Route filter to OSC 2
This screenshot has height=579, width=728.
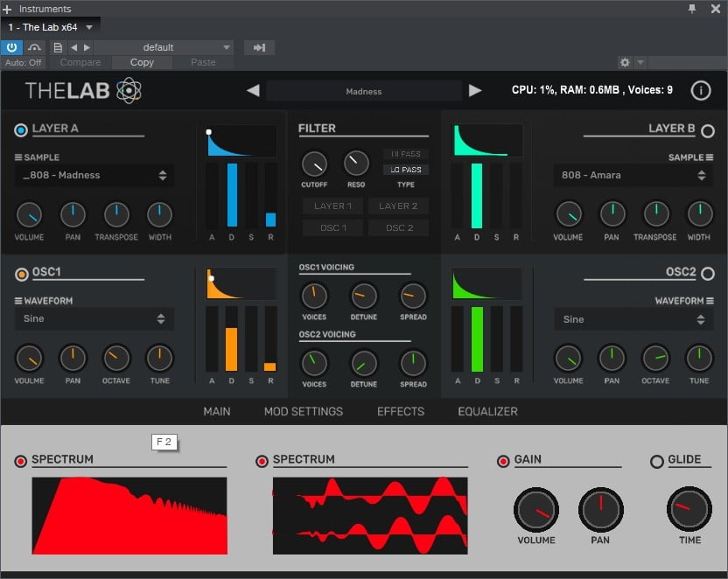(399, 227)
